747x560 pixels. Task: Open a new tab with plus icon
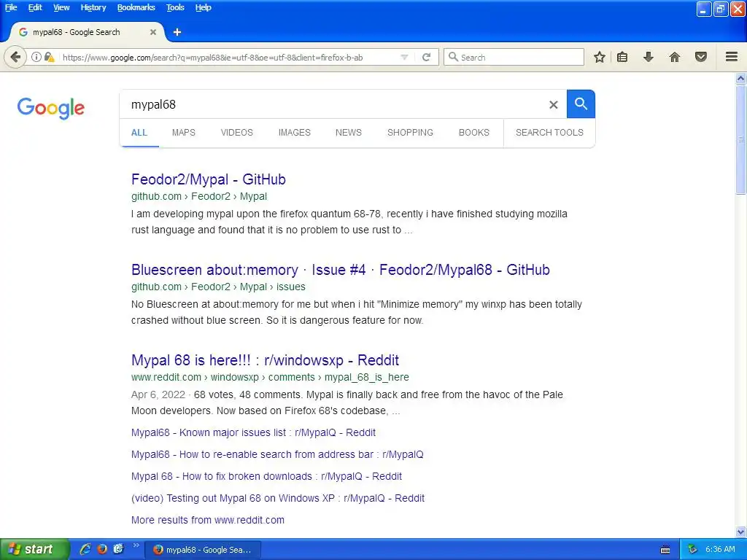tap(177, 32)
